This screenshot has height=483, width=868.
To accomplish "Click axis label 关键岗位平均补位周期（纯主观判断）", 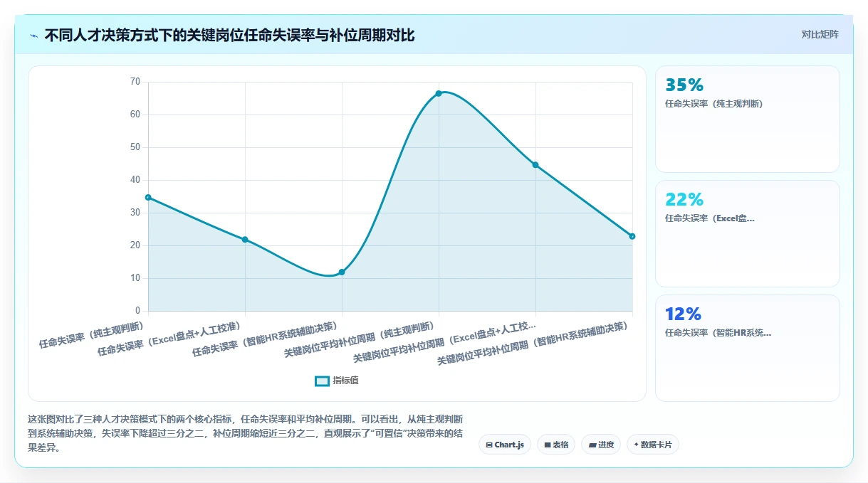I will pos(360,339).
